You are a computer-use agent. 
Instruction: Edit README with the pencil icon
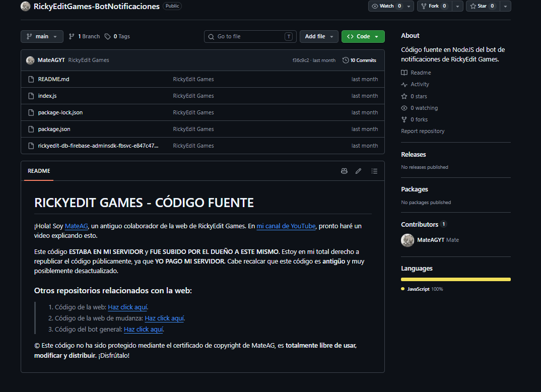point(359,171)
